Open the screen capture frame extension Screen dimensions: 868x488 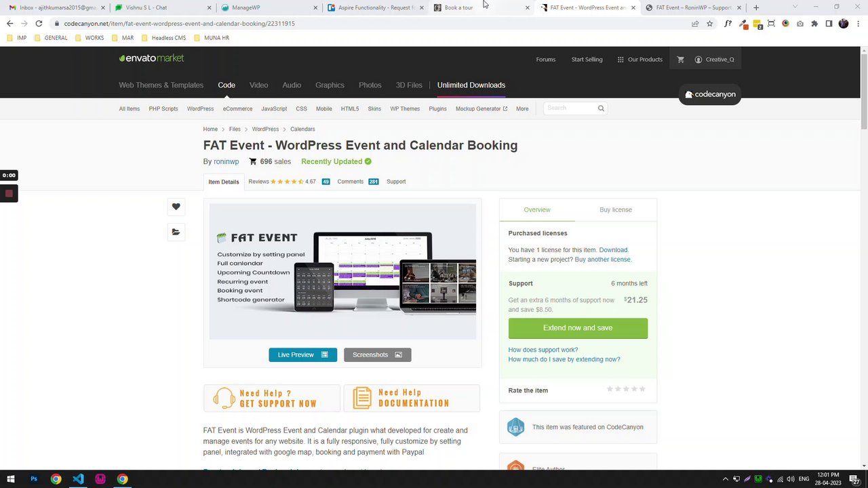click(x=771, y=23)
